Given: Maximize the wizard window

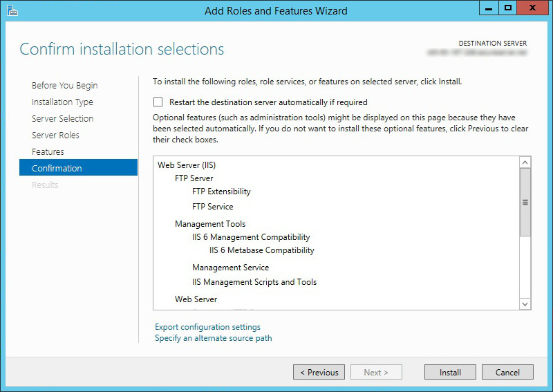Looking at the screenshot, I should 508,8.
